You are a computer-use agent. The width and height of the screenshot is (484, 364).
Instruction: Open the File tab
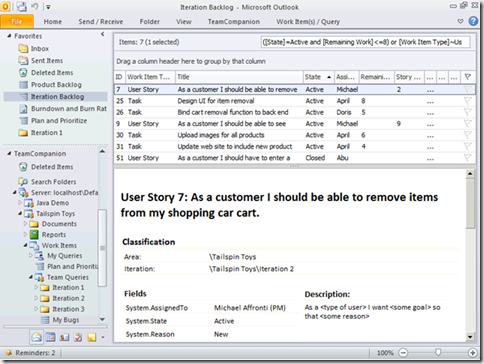[17, 22]
